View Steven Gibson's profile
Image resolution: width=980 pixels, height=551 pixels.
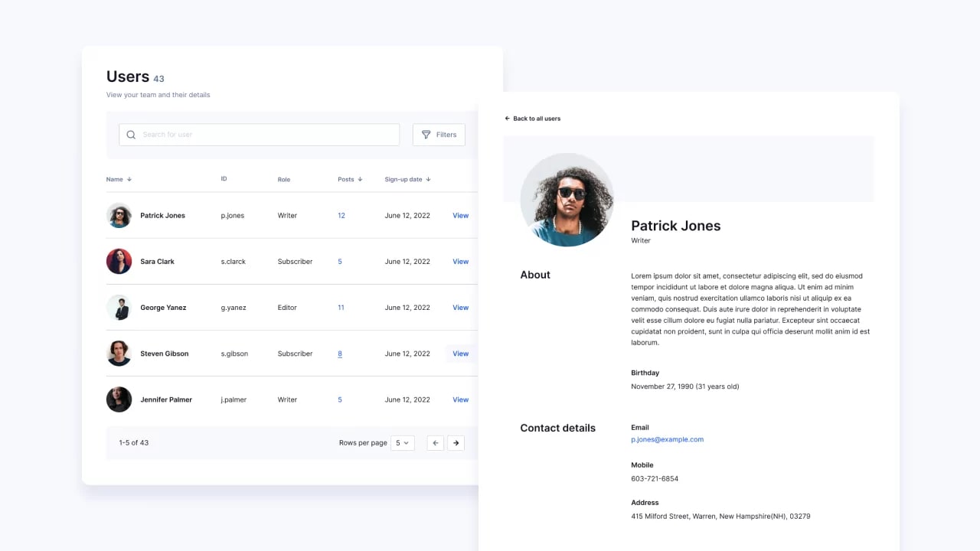tap(460, 354)
